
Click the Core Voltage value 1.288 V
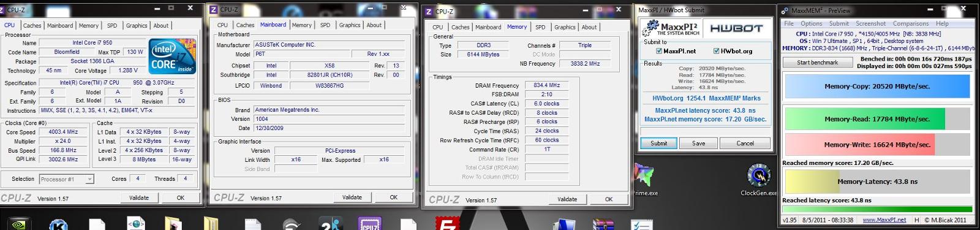(x=128, y=71)
